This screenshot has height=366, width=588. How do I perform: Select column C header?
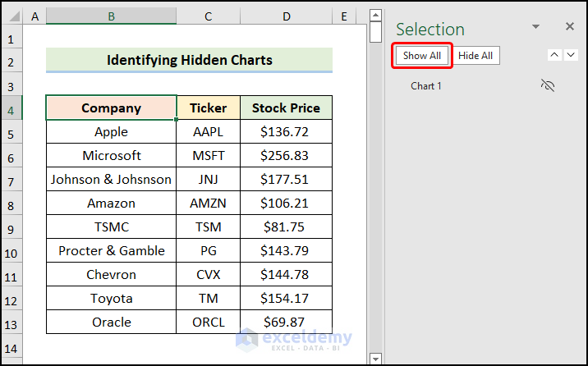[208, 16]
